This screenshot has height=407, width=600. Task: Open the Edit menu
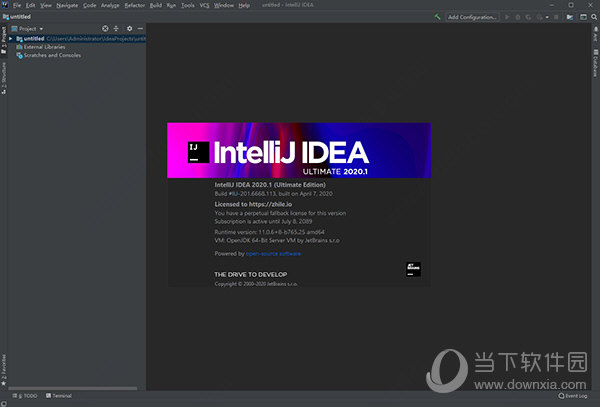point(30,5)
